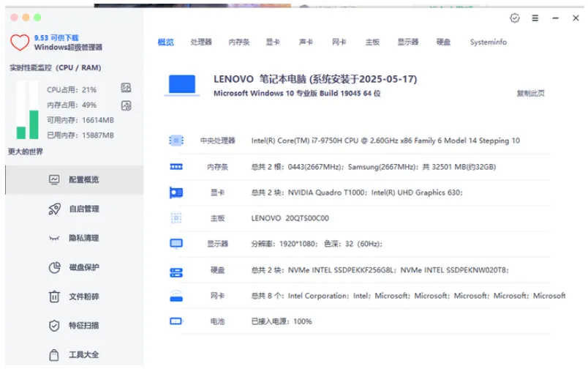Click the red heart logo icon
588x369 pixels.
pyautogui.click(x=20, y=42)
